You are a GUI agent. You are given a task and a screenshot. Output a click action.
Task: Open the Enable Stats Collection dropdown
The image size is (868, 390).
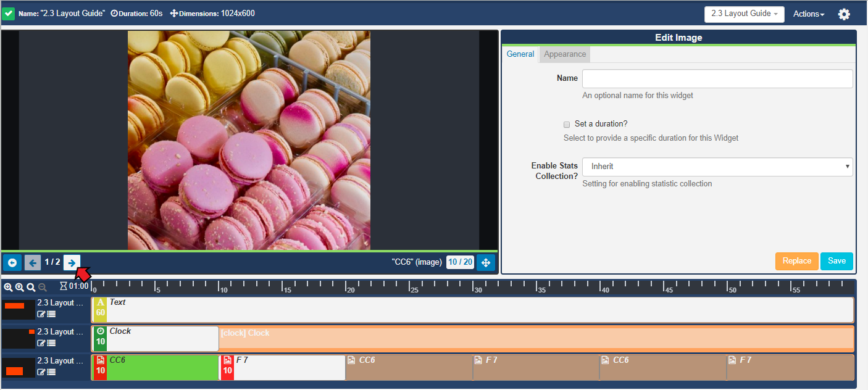tap(717, 166)
